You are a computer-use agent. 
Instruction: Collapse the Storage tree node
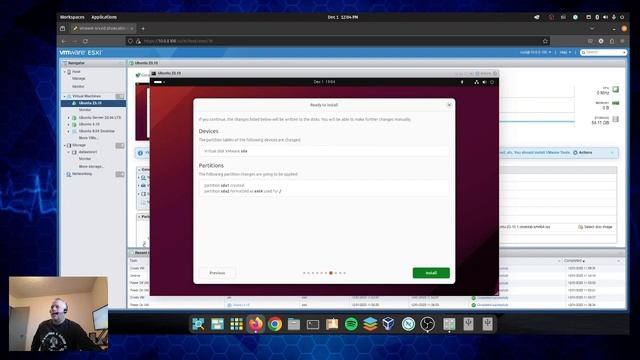pyautogui.click(x=64, y=145)
